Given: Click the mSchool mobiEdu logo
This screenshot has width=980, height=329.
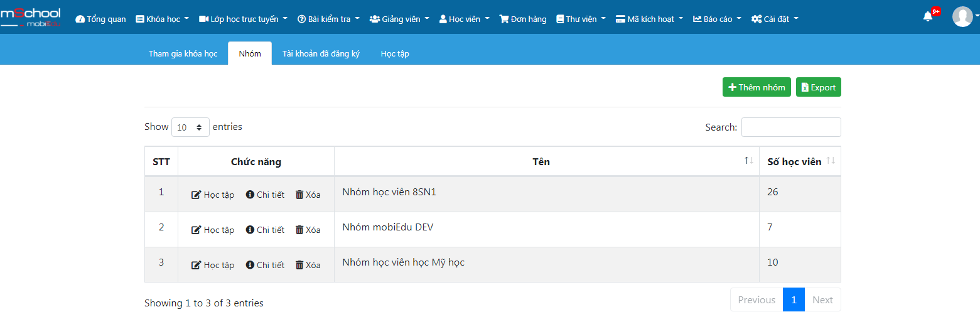Looking at the screenshot, I should pyautogui.click(x=31, y=17).
